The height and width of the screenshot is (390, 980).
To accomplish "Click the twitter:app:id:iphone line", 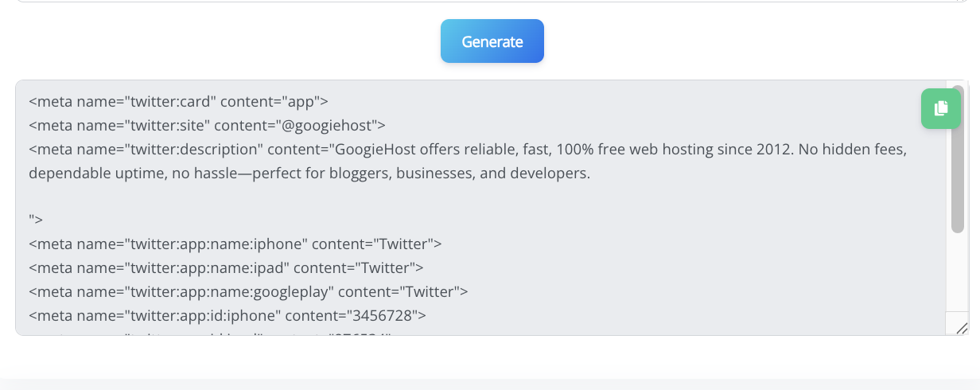I will click(227, 315).
